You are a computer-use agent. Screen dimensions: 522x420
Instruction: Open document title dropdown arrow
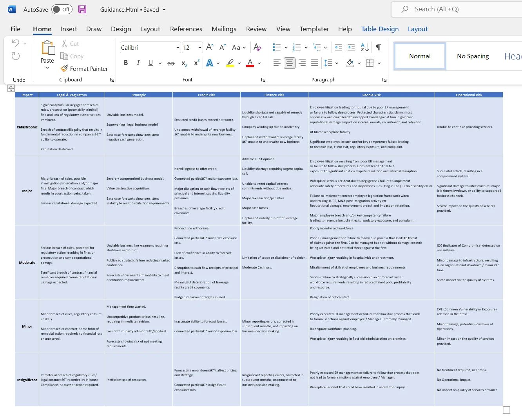point(164,10)
